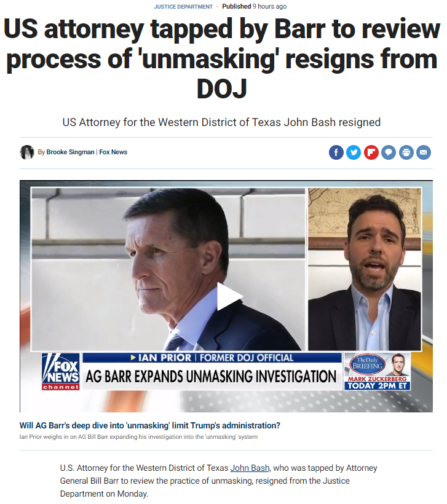Viewport: 447px width, 504px height.
Task: Click the red Flipboard share icon
Action: coord(371,152)
